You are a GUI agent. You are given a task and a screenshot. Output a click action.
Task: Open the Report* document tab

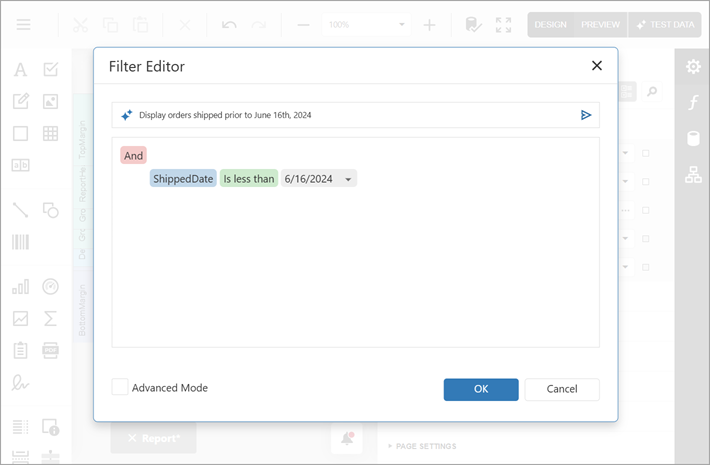[154, 438]
